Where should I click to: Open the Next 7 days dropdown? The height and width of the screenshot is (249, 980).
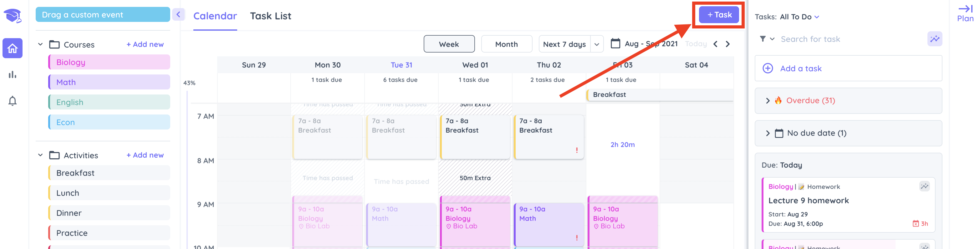coord(596,44)
